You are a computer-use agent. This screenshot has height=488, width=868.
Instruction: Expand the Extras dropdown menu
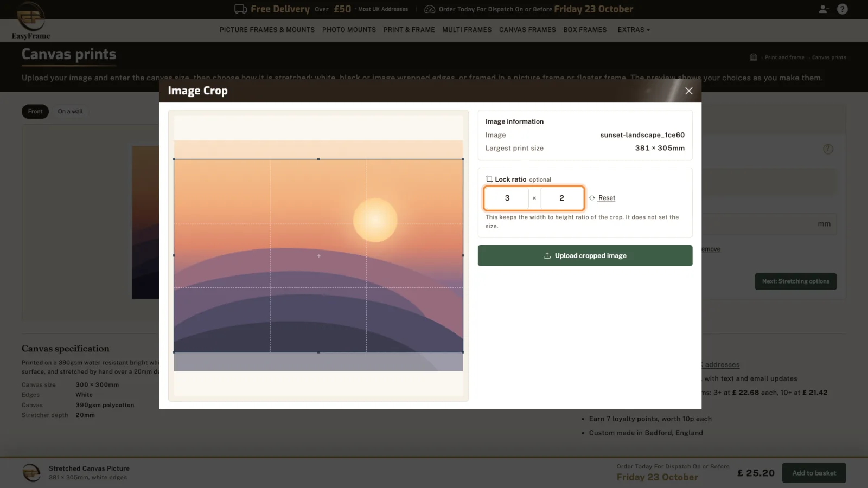[634, 30]
